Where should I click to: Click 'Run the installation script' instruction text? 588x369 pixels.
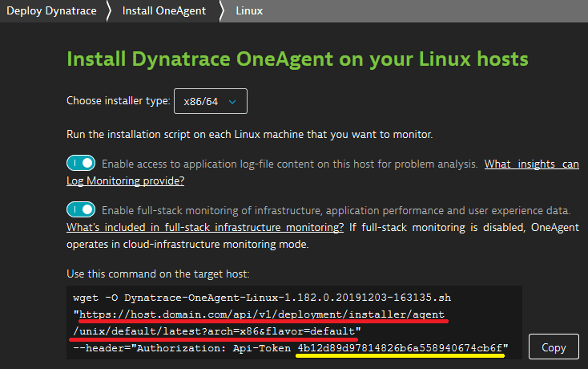coord(249,135)
